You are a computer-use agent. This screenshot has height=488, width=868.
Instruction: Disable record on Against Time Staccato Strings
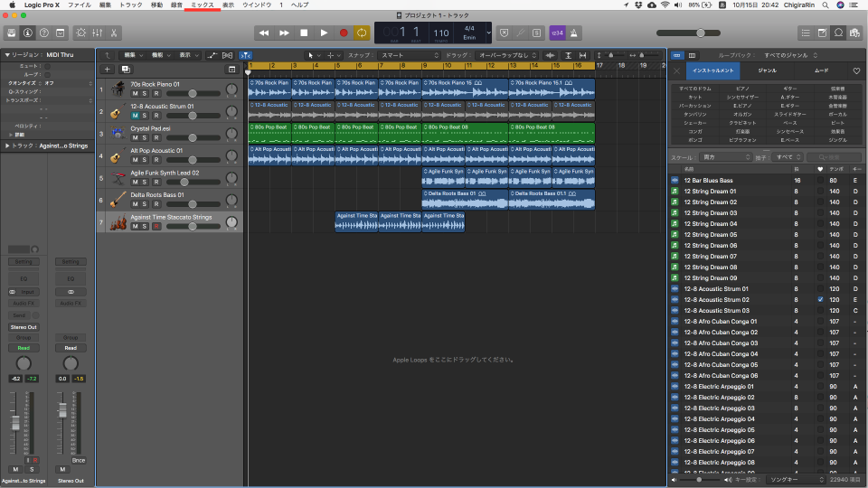tap(156, 226)
